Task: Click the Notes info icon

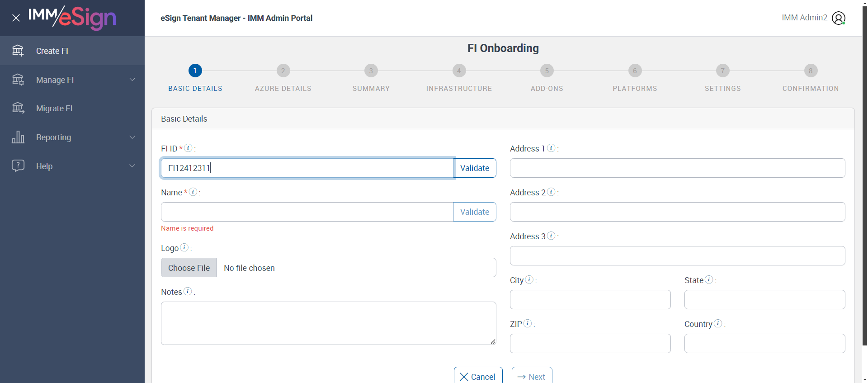Action: (x=188, y=291)
